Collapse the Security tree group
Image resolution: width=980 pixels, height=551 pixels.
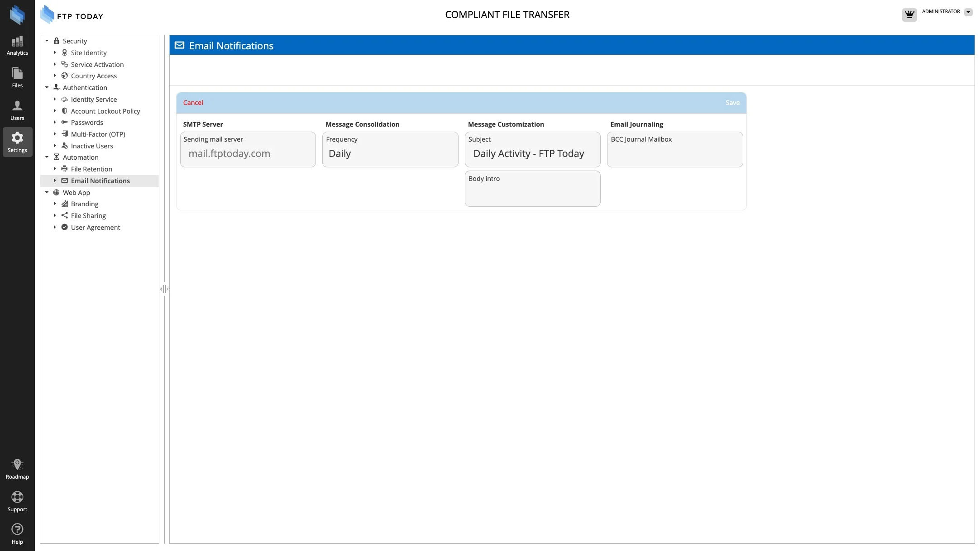tap(47, 41)
